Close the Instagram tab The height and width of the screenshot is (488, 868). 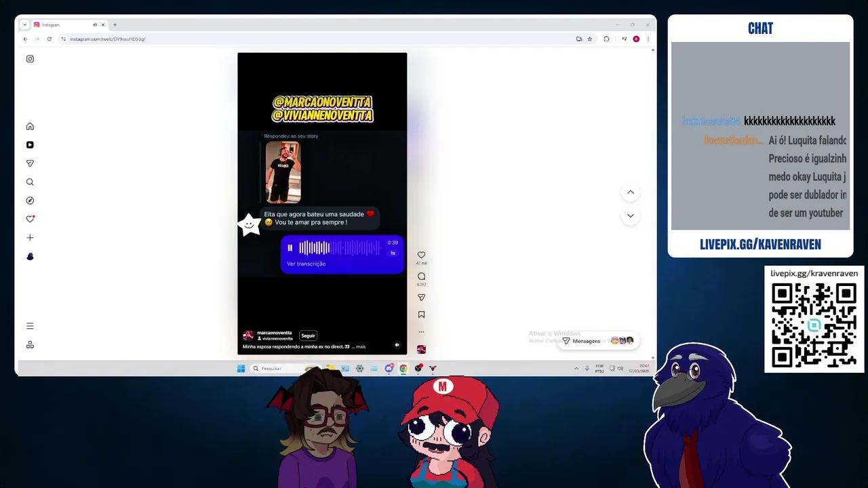click(103, 25)
